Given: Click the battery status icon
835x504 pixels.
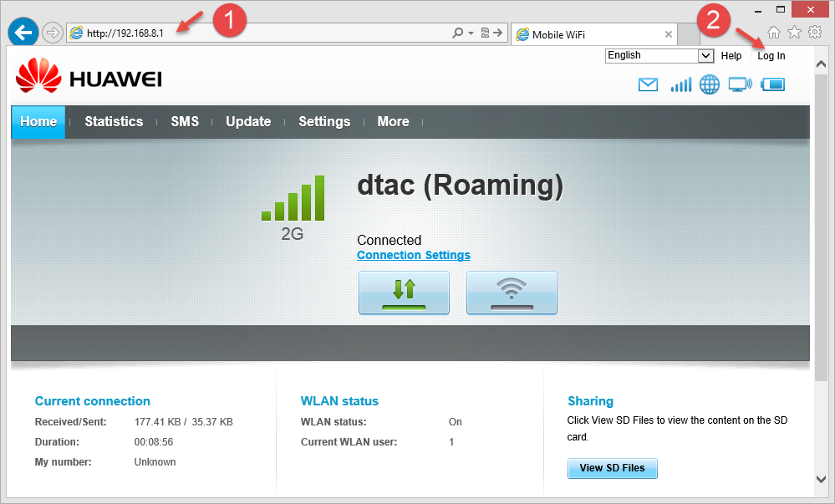Looking at the screenshot, I should pos(773,84).
